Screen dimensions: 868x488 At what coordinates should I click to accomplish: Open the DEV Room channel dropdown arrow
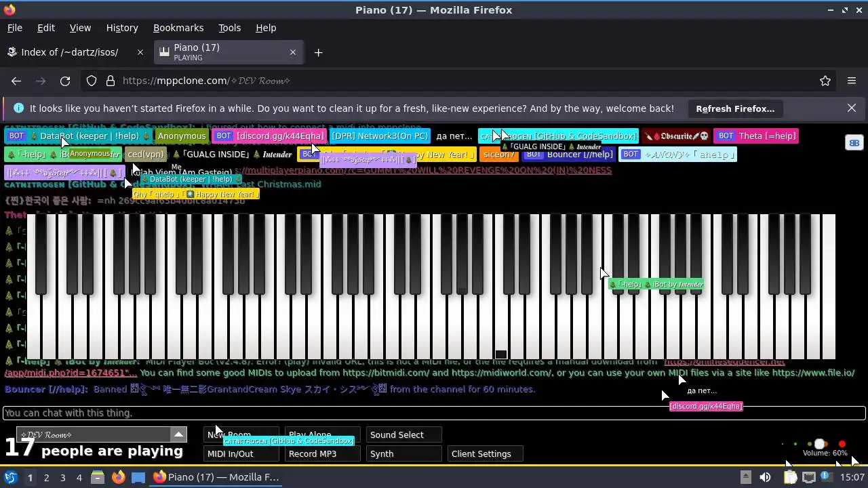click(178, 434)
